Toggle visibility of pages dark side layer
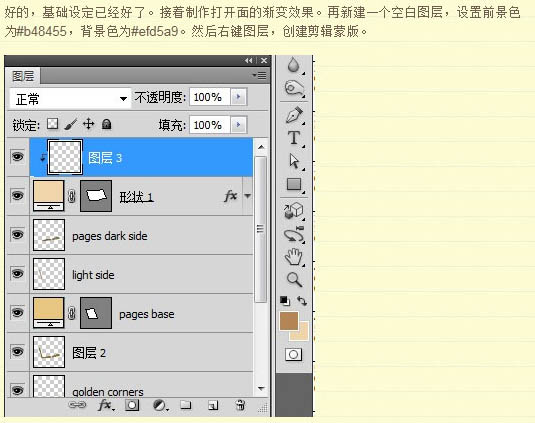 coord(18,235)
